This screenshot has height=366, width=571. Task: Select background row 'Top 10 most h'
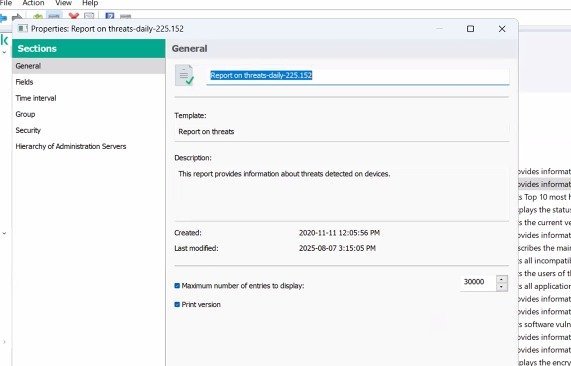pos(545,197)
